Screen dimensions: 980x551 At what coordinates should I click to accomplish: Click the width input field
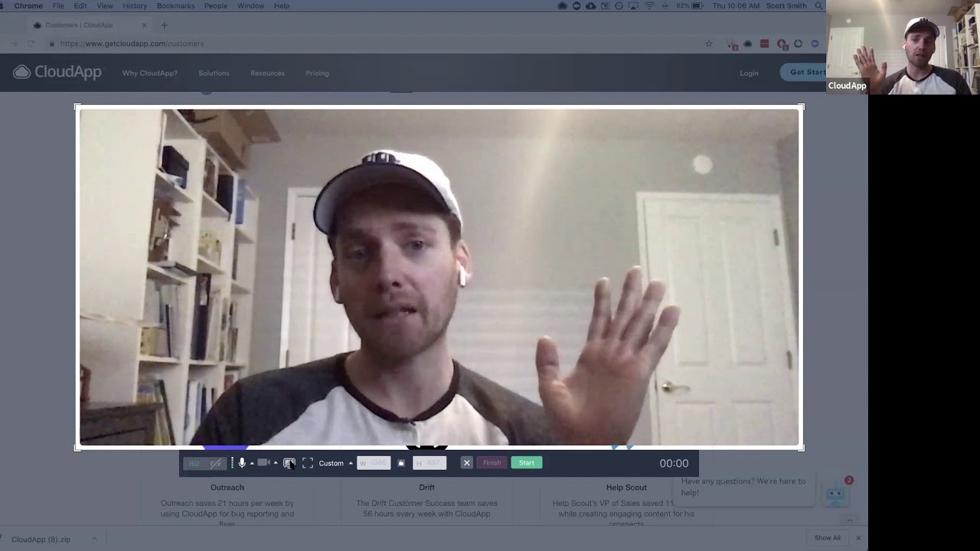point(374,463)
